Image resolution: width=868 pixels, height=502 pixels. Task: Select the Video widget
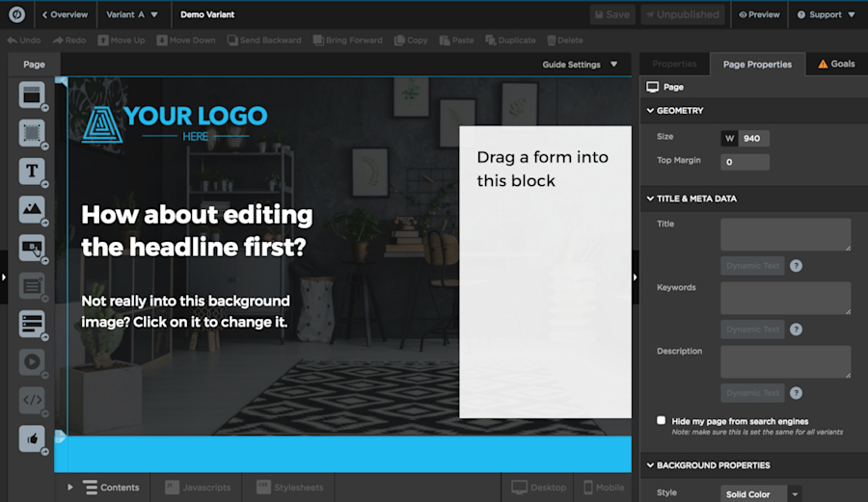point(32,362)
